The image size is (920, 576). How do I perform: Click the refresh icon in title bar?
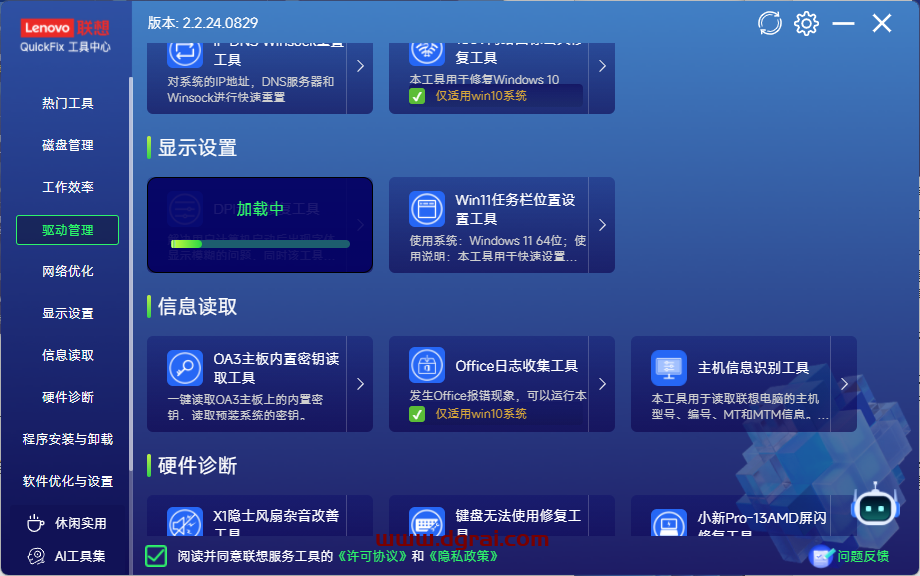[x=769, y=23]
